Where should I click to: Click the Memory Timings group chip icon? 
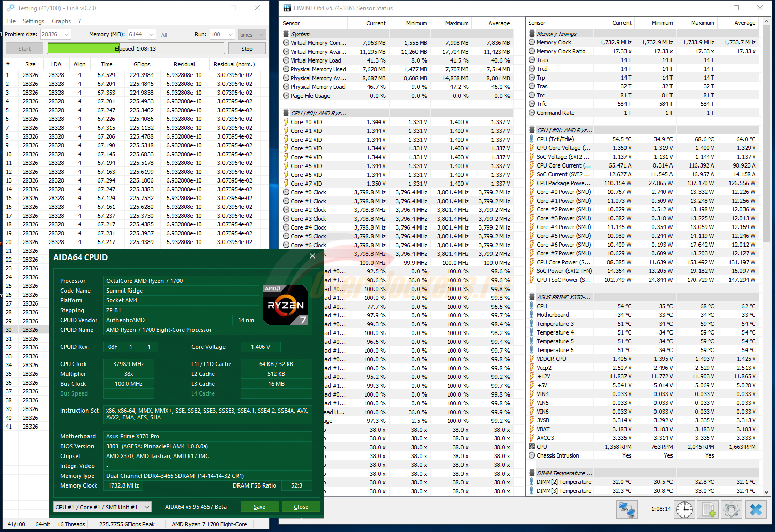(x=532, y=34)
